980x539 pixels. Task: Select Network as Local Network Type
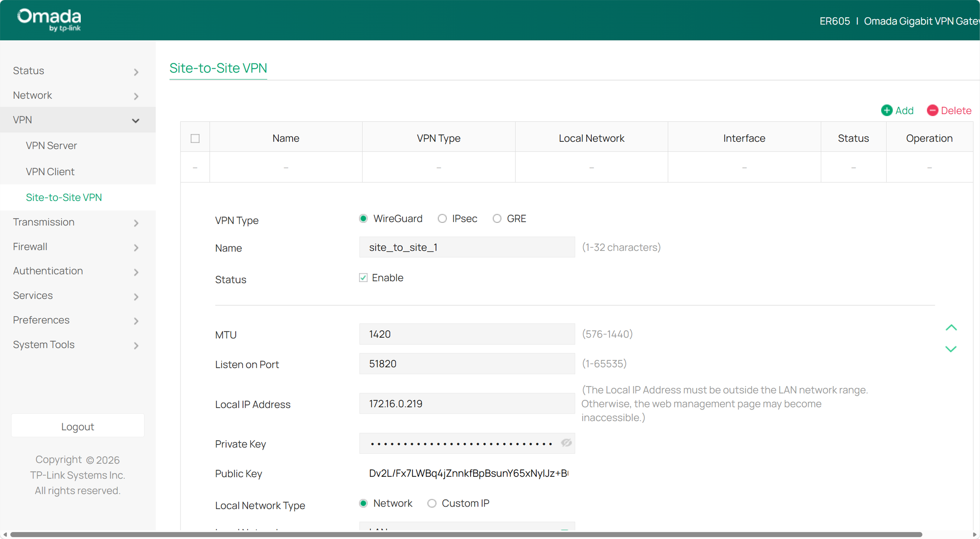point(363,503)
